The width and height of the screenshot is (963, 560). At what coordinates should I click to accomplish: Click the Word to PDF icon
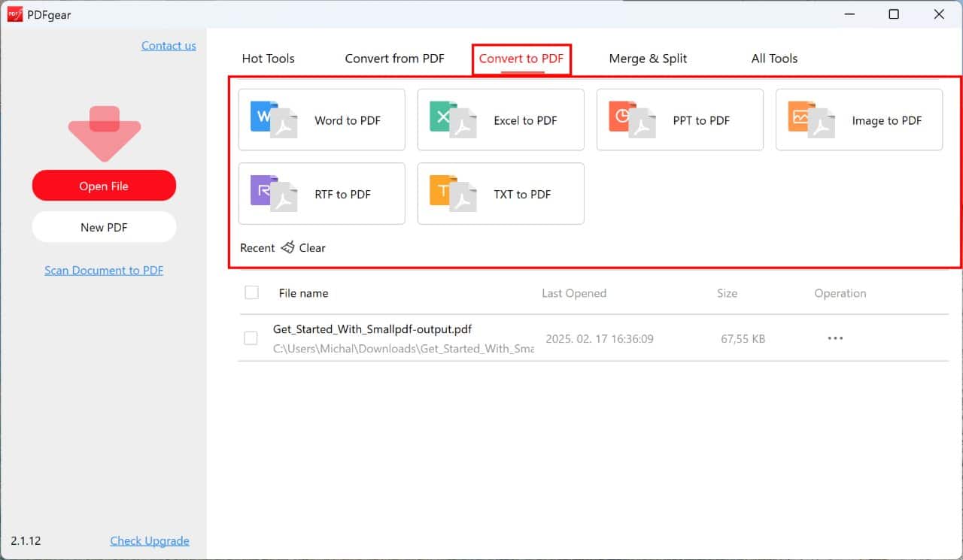tap(274, 120)
